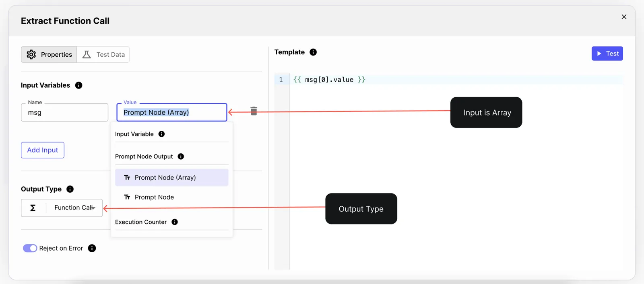Click the Prompt Node Output section heading

coord(144,156)
